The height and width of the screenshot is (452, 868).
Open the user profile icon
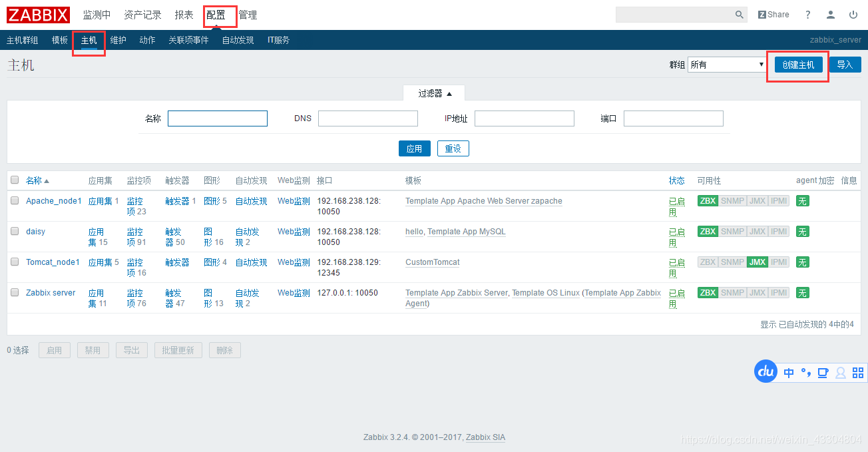click(x=831, y=15)
